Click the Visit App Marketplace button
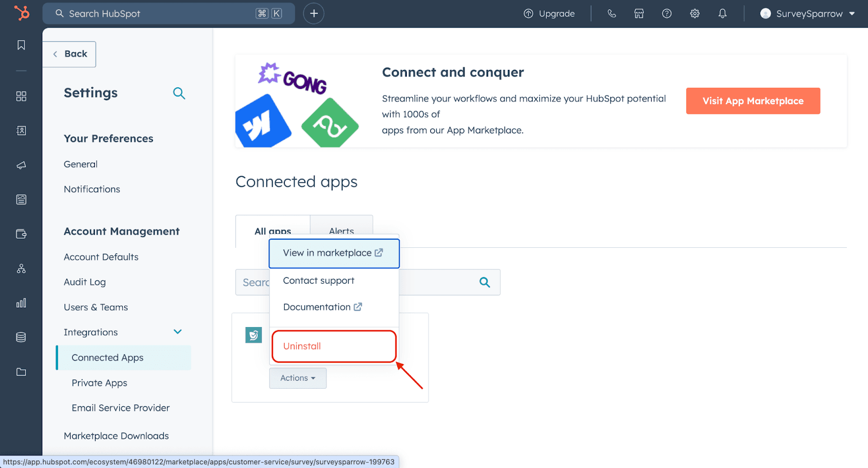Image resolution: width=868 pixels, height=468 pixels. click(752, 101)
